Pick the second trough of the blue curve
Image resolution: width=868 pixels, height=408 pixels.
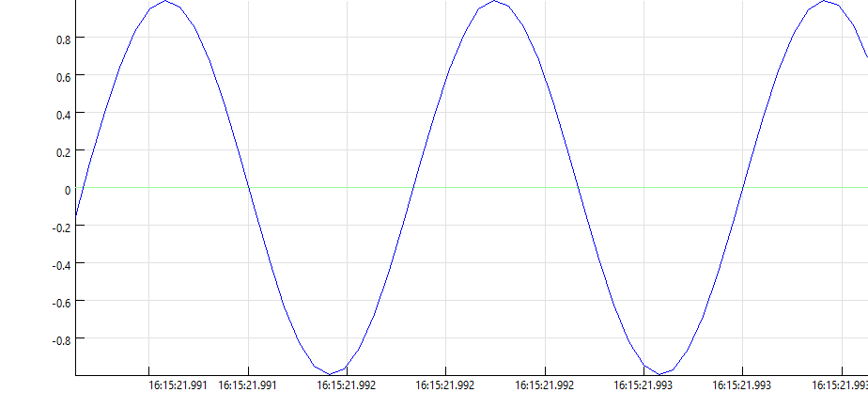[659, 373]
